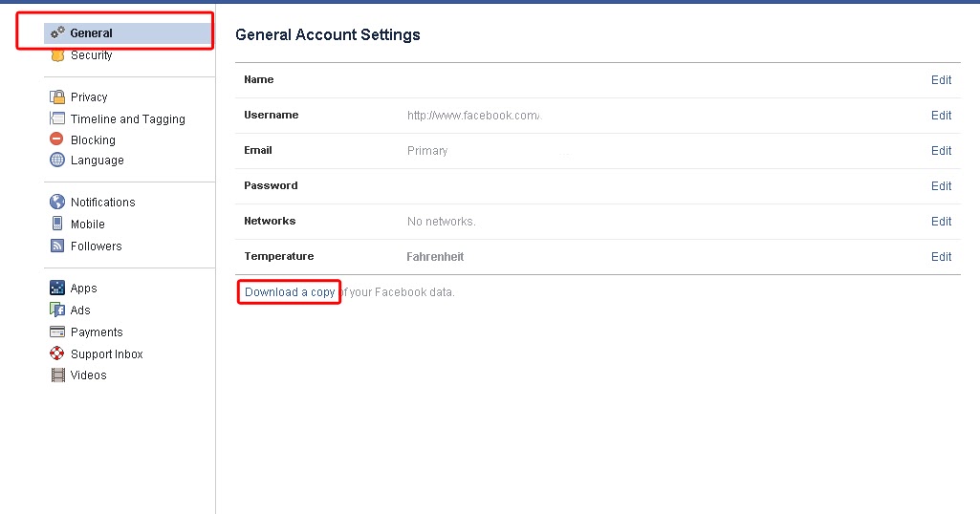This screenshot has height=514, width=980.
Task: Edit the Username field
Action: (x=941, y=116)
